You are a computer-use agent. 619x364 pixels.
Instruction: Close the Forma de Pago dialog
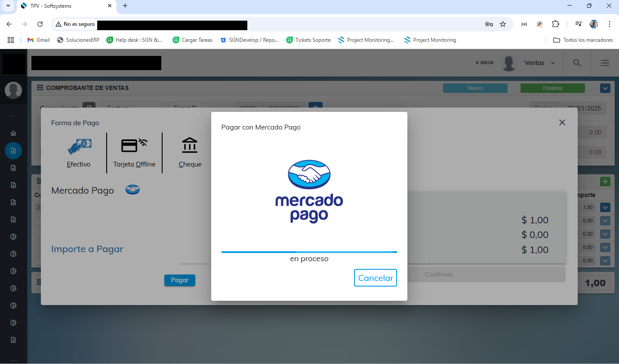562,123
